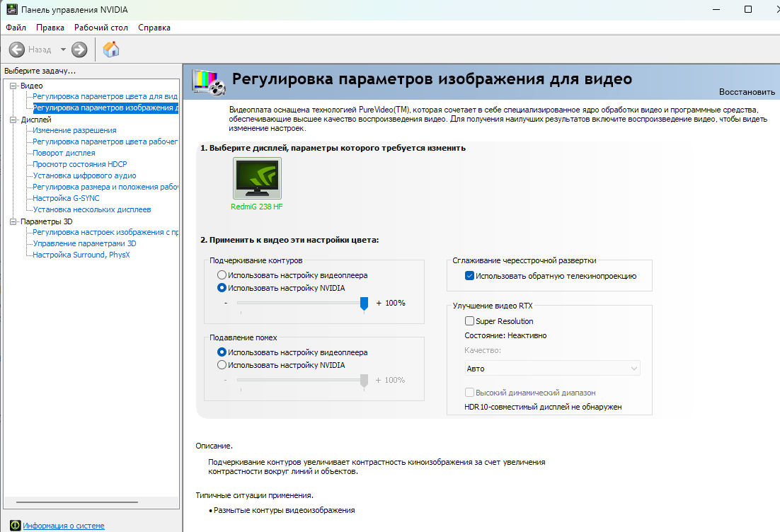Click the Назад button label
Image resolution: width=780 pixels, height=532 pixels.
point(40,50)
